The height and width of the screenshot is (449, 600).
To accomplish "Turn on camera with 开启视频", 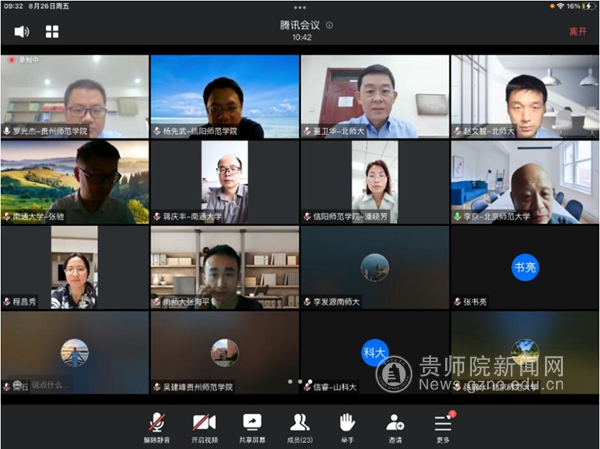I will point(204,427).
